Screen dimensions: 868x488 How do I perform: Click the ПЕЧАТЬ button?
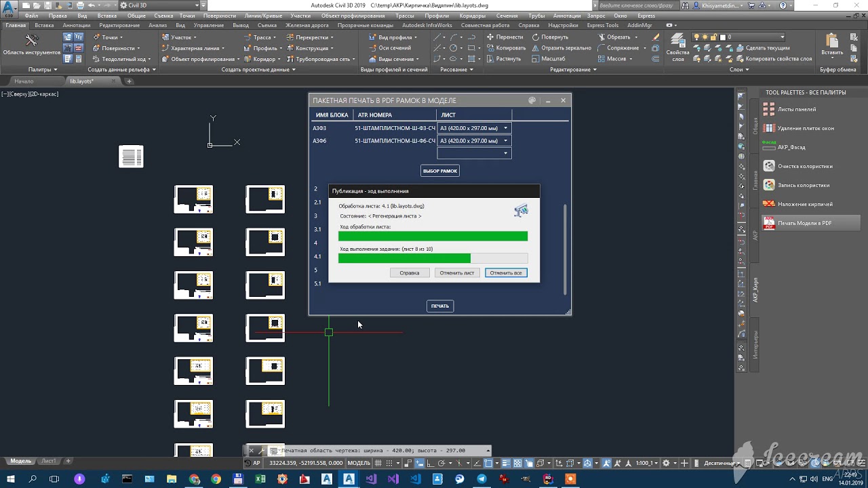tap(440, 306)
